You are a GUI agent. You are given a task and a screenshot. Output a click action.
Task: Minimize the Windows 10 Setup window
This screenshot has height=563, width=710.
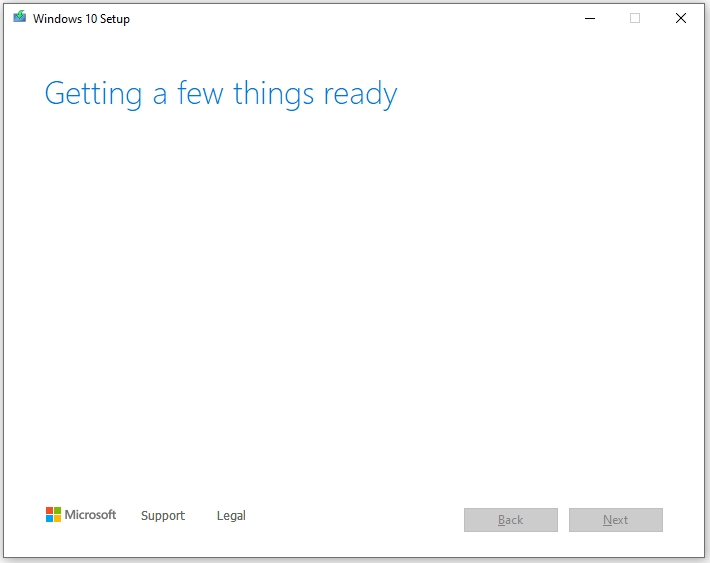[x=590, y=19]
